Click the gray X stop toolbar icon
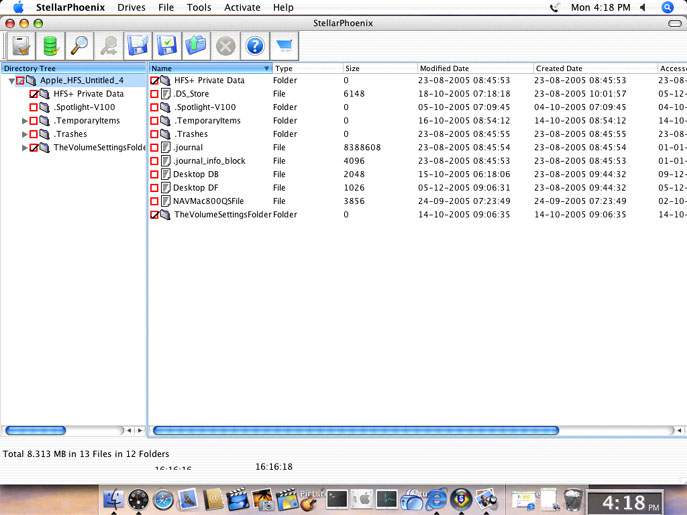Screen dimensions: 687x515 (226, 46)
